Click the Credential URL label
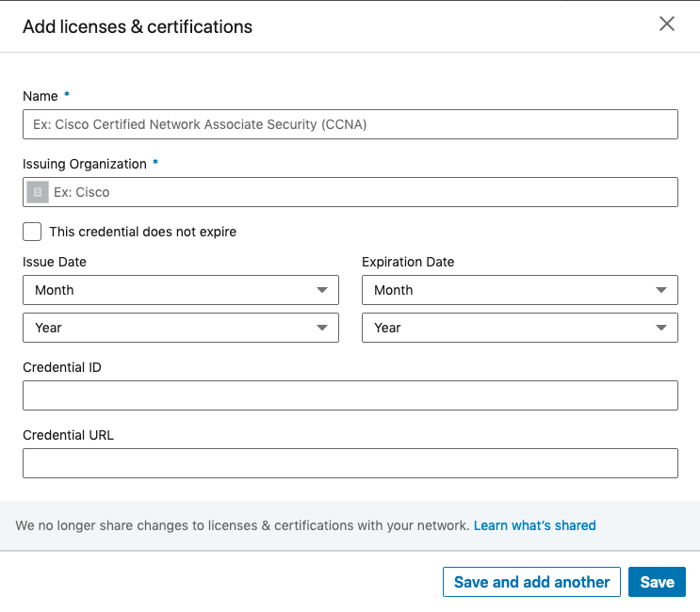This screenshot has width=700, height=612. (68, 435)
